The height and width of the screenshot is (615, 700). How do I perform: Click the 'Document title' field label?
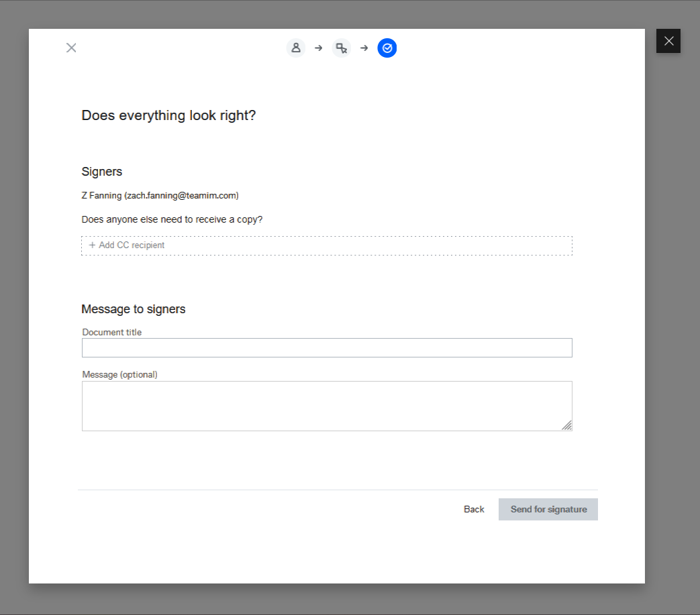(112, 332)
